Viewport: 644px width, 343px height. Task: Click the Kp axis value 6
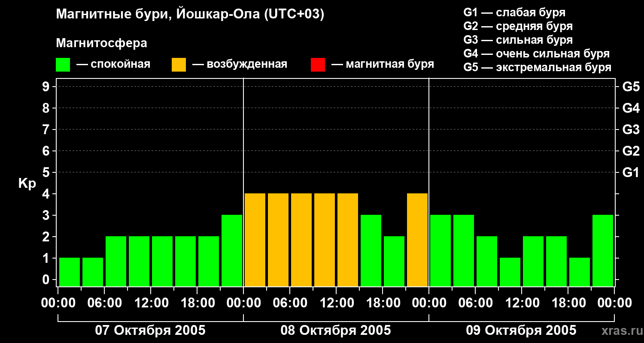tap(47, 151)
